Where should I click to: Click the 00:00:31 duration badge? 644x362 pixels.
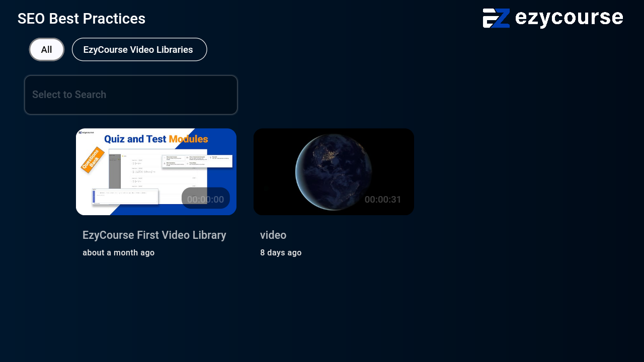coord(383,200)
